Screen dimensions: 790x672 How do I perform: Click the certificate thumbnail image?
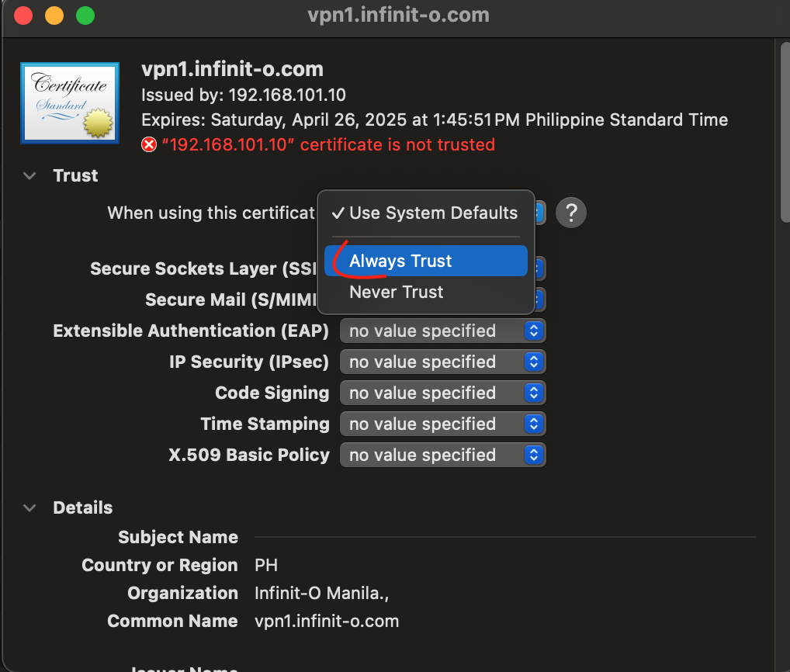[70, 102]
